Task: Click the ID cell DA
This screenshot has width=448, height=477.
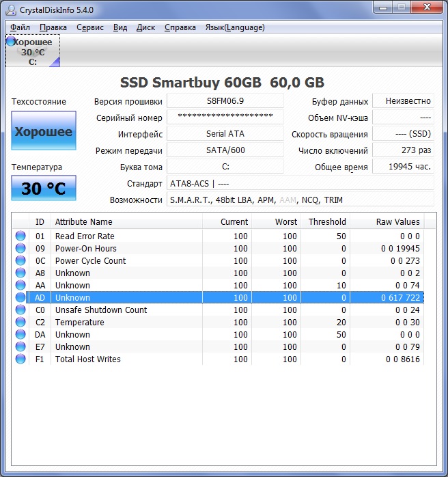Action: pos(40,335)
